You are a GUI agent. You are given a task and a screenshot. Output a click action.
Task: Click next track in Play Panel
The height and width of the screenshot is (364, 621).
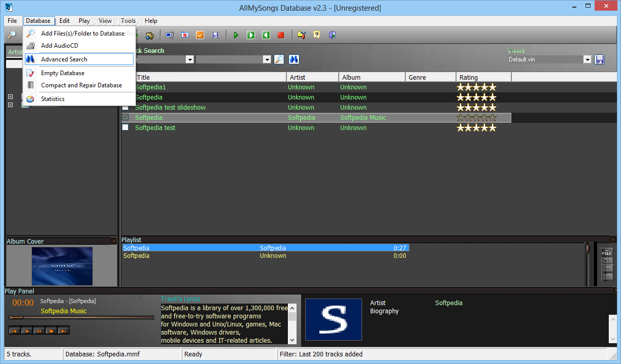(63, 330)
